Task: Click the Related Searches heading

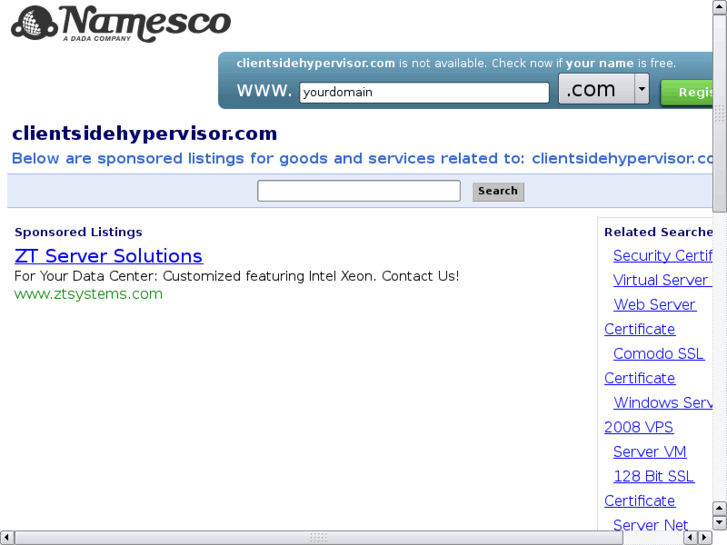Action: coord(658,232)
